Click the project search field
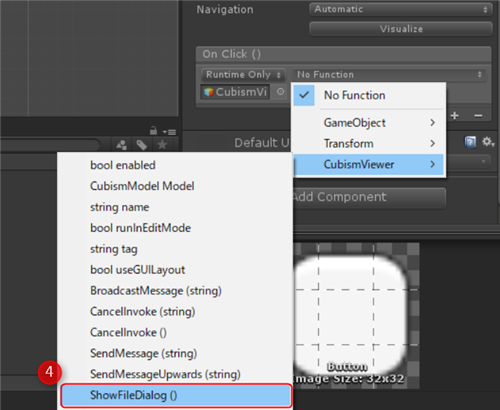Screen dimensions: 500x410 (x=50, y=145)
